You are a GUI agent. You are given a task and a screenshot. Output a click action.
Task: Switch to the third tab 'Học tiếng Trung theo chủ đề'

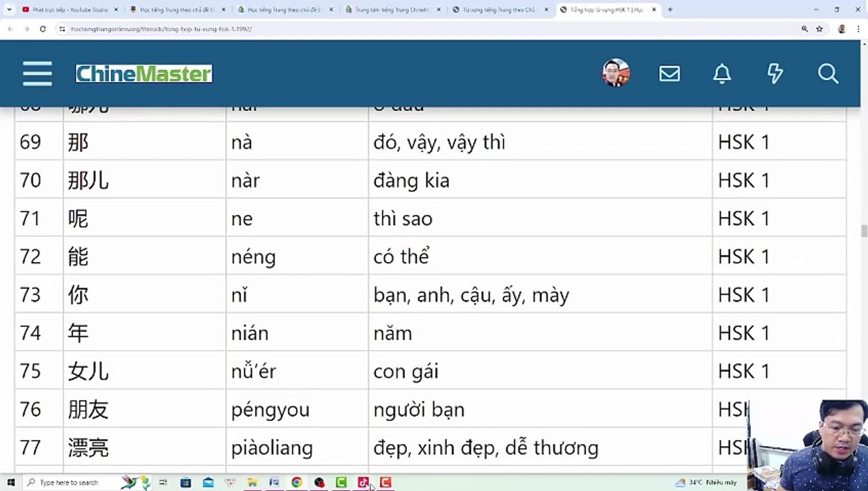pyautogui.click(x=285, y=10)
